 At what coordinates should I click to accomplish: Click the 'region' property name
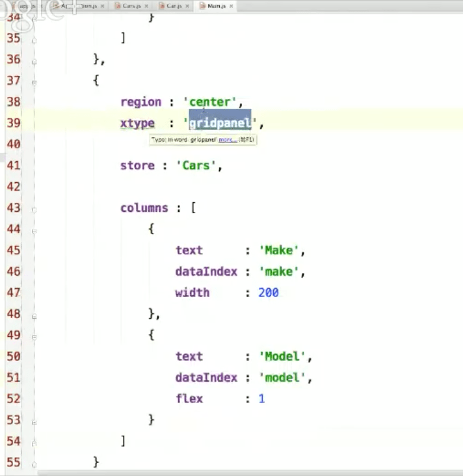point(141,102)
